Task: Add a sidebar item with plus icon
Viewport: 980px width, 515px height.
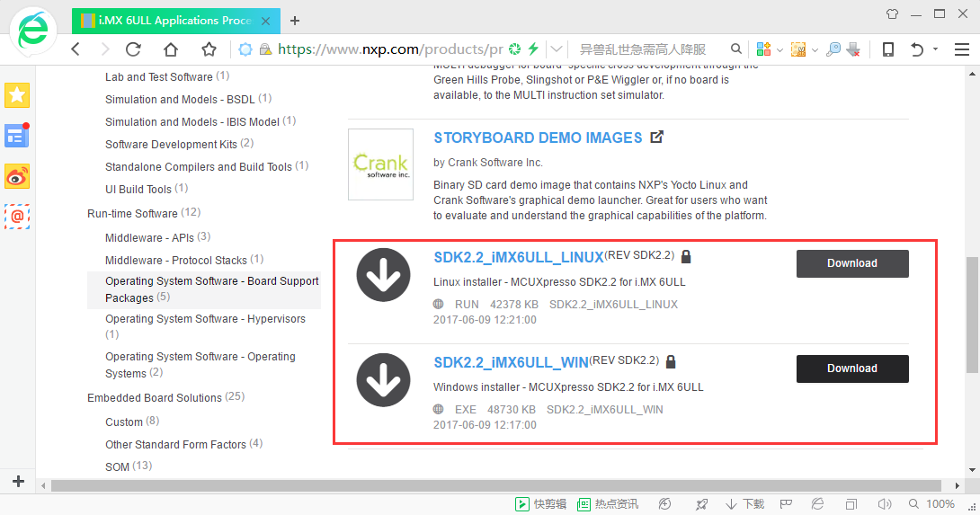Action: (x=18, y=481)
